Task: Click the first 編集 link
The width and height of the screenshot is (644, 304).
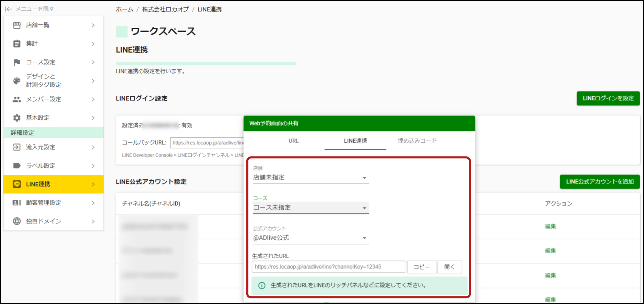Action: [550, 226]
